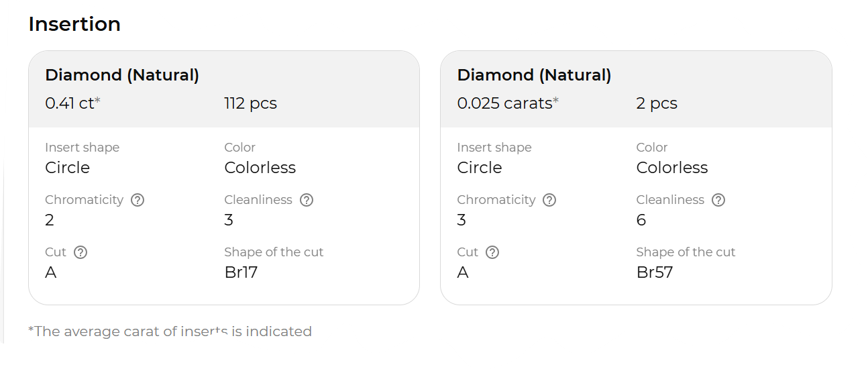The image size is (868, 369).
Task: Select the 0.41 ct weight value
Action: pos(70,103)
